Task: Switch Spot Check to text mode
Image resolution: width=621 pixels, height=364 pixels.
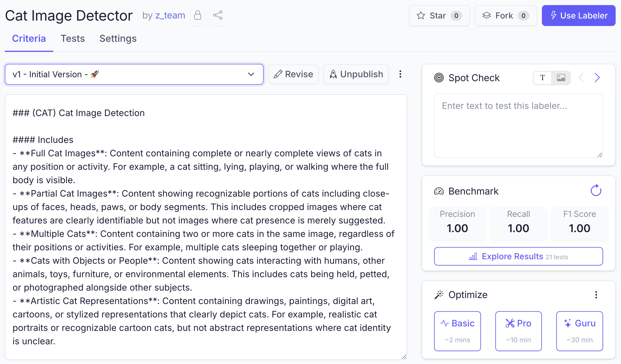Action: click(x=542, y=78)
